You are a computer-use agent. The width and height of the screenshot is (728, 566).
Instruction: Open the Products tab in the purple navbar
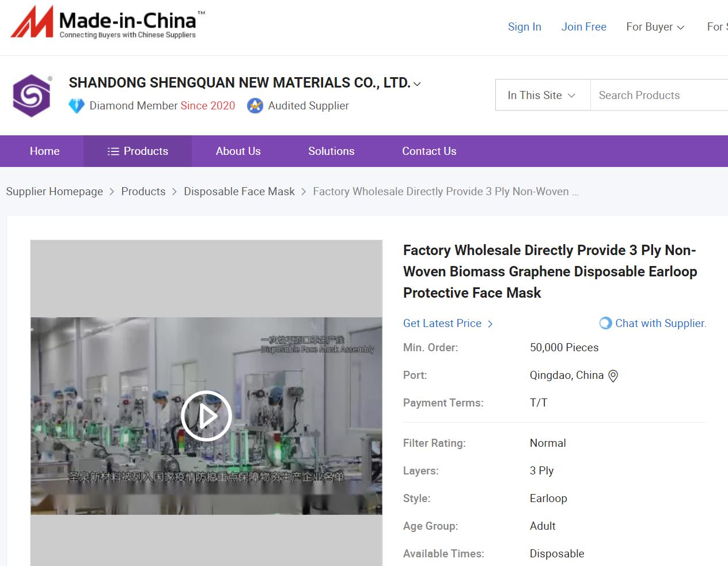tap(138, 151)
